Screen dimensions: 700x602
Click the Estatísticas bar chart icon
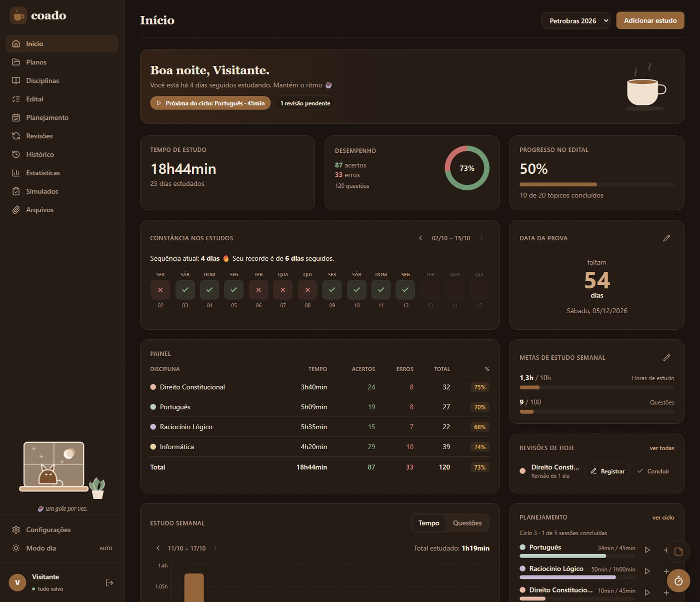(x=16, y=173)
